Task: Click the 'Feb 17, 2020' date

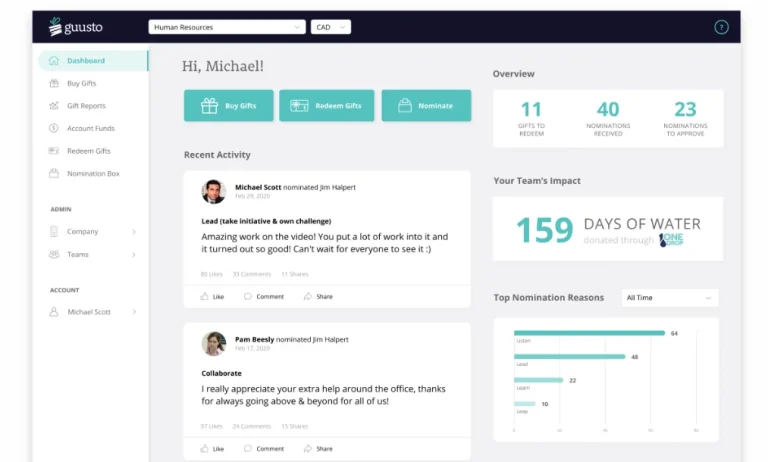Action: 252,348
